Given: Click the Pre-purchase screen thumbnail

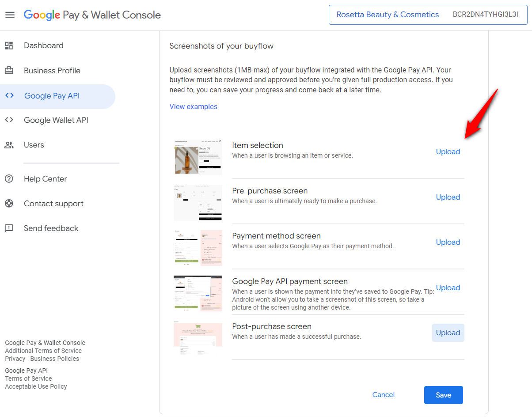Looking at the screenshot, I should (x=198, y=202).
